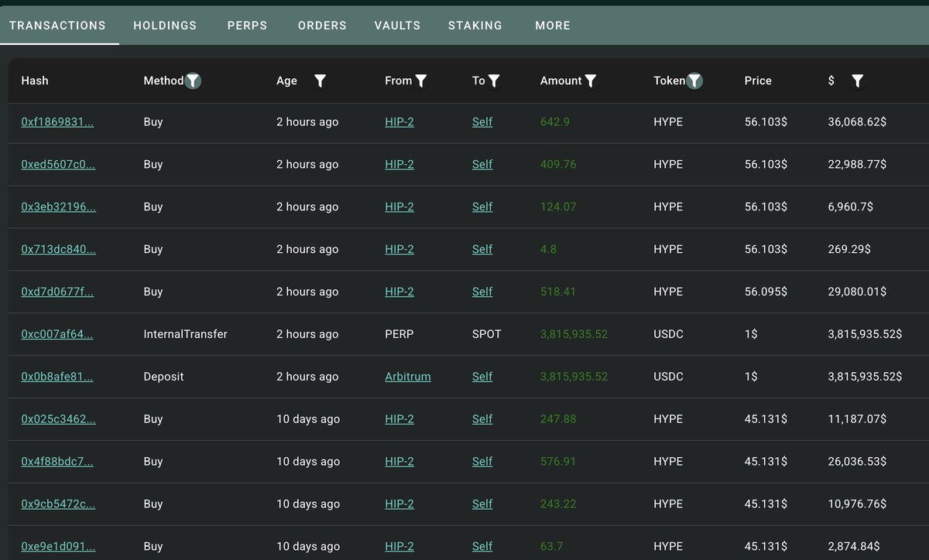929x560 pixels.
Task: Select the 36,068.62$ value cell
Action: click(857, 122)
